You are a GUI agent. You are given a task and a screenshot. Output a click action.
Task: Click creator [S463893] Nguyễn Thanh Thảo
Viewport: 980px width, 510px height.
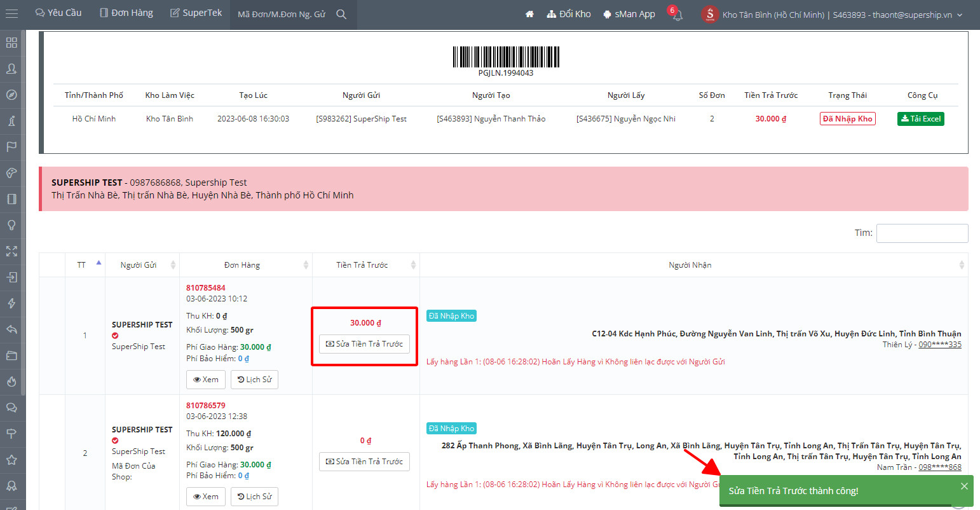tap(491, 119)
